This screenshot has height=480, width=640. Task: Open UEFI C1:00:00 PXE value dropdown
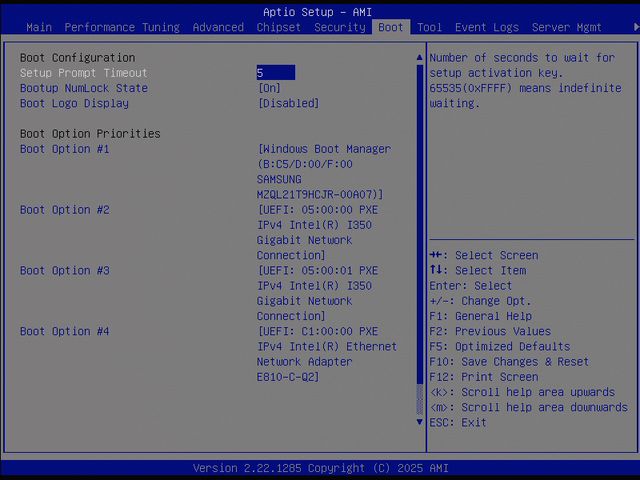point(327,354)
